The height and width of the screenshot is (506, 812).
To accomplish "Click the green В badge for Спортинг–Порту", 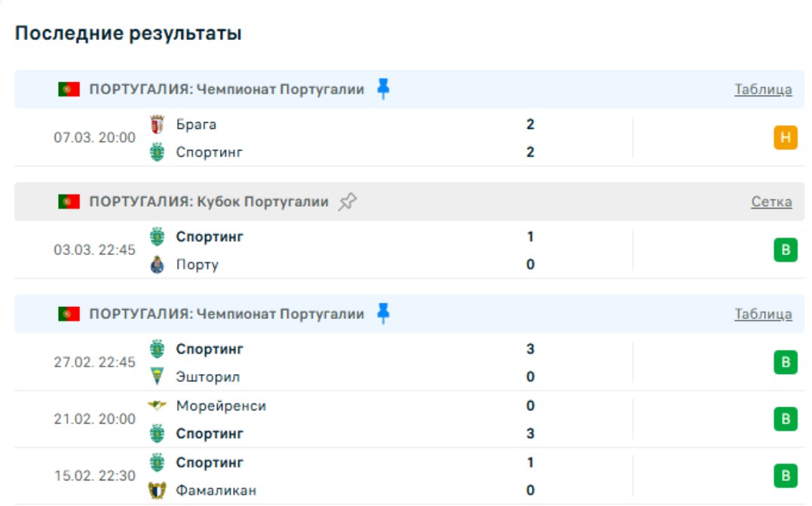I will [x=785, y=250].
